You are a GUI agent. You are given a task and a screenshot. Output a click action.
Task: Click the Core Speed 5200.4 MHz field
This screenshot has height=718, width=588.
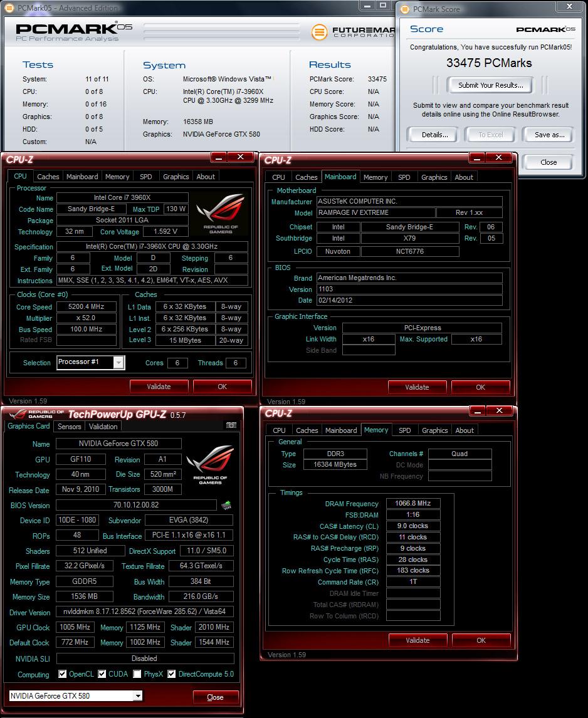pyautogui.click(x=86, y=307)
